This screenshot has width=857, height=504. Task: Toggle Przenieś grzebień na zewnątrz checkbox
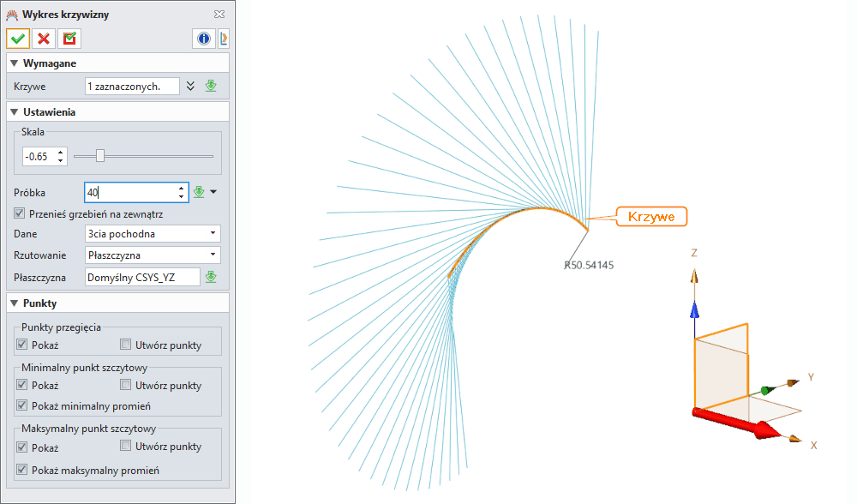pyautogui.click(x=21, y=213)
